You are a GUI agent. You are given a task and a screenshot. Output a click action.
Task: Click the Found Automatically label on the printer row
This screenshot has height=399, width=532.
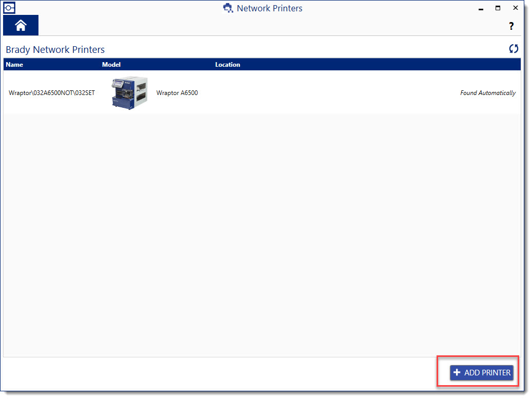tap(488, 93)
